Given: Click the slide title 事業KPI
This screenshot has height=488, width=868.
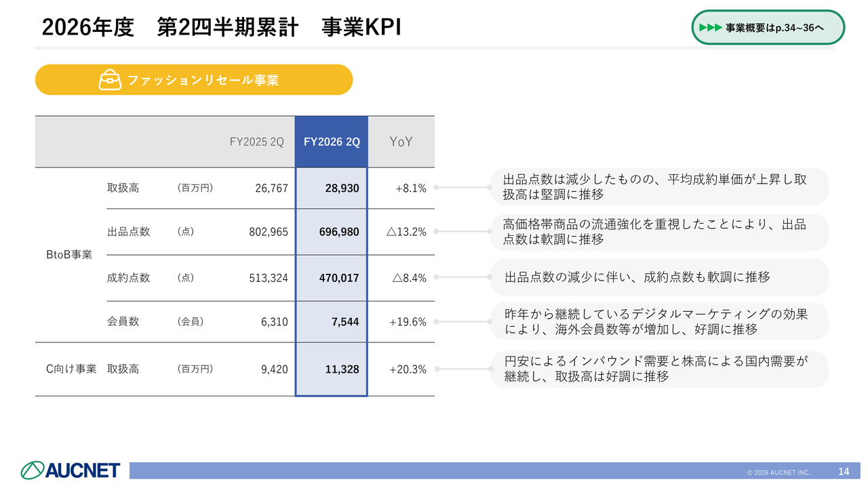Looking at the screenshot, I should coord(361,27).
